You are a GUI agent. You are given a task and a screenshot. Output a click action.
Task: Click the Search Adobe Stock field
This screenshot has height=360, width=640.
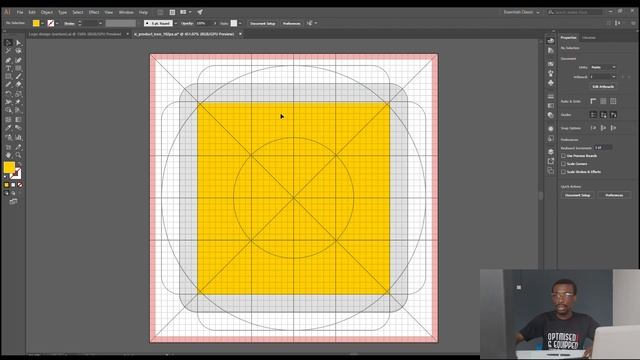point(575,12)
